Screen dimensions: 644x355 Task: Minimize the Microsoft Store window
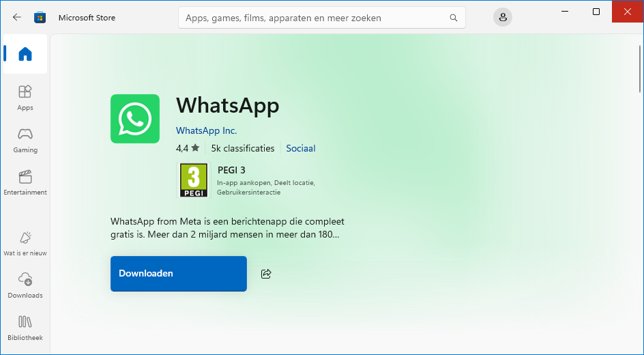coord(565,12)
